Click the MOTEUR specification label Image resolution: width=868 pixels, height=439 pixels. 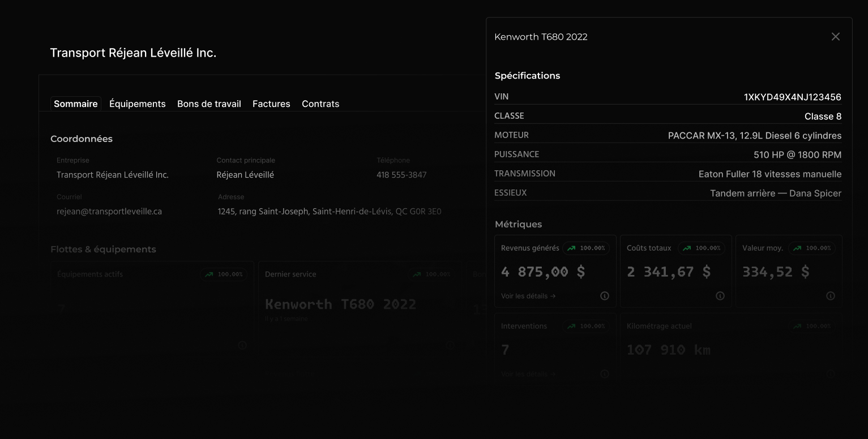(511, 135)
